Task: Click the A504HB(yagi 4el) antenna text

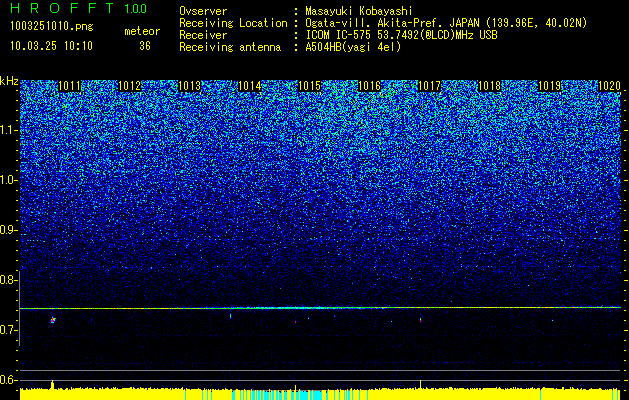Action: click(x=353, y=47)
